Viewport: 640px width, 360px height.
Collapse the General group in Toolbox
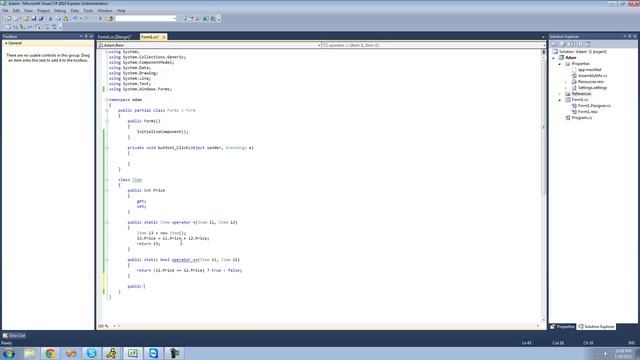[6, 43]
